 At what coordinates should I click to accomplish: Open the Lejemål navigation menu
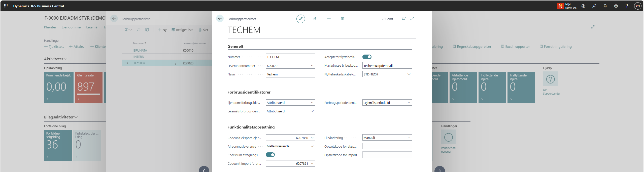pyautogui.click(x=92, y=27)
